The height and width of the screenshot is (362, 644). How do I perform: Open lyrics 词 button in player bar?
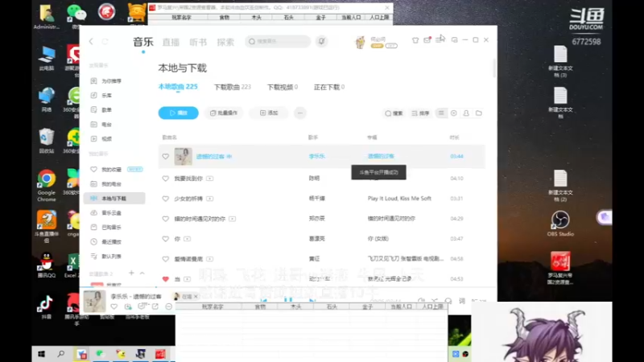[x=462, y=301]
